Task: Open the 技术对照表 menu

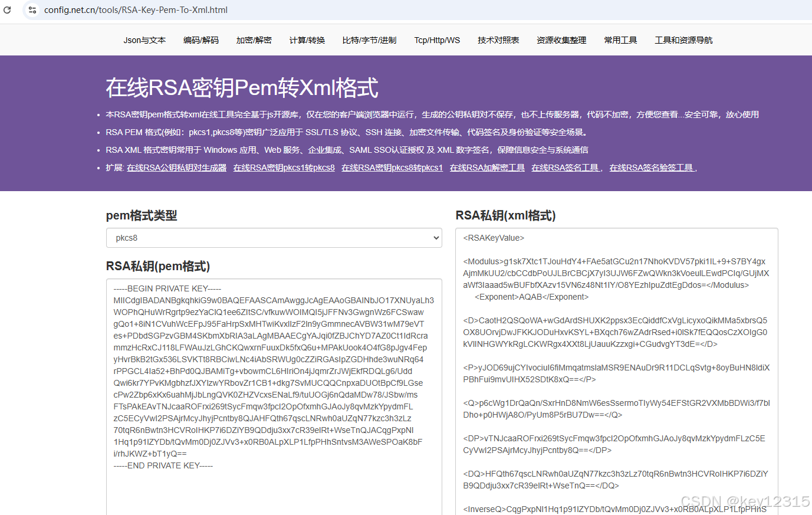Action: pos(498,40)
